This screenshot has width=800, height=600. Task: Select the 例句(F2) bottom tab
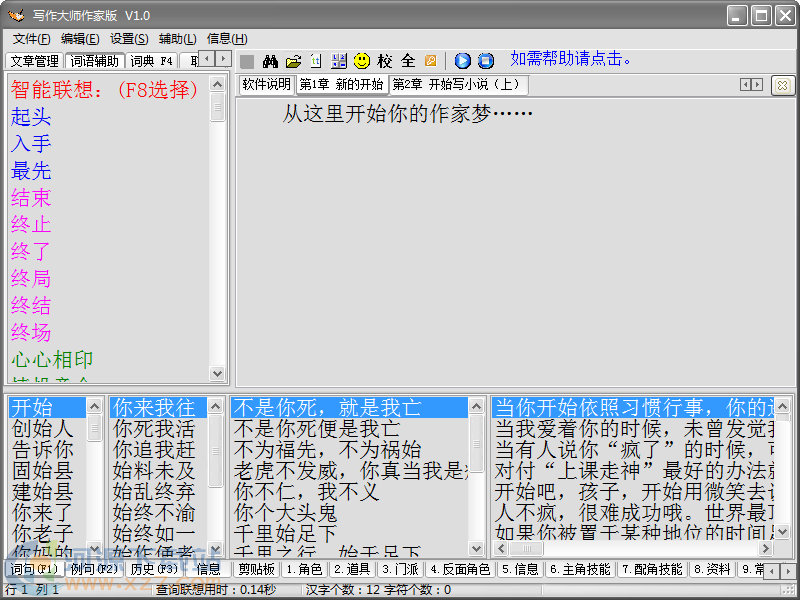[93, 569]
